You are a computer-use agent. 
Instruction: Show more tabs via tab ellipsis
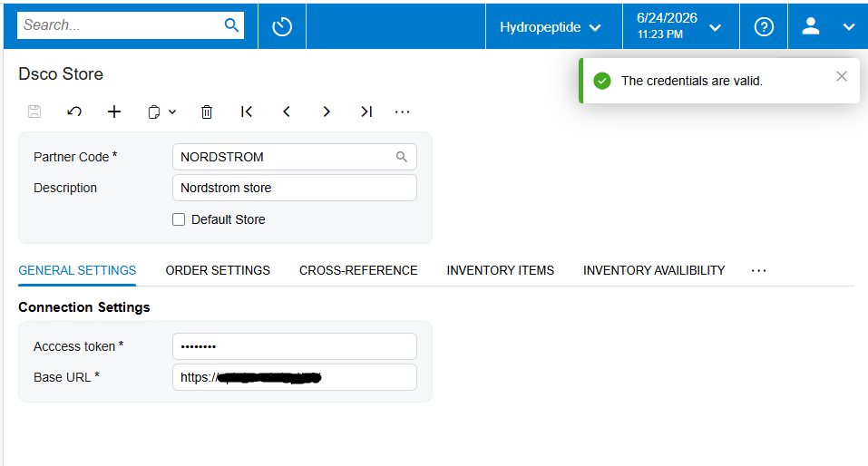coord(758,271)
